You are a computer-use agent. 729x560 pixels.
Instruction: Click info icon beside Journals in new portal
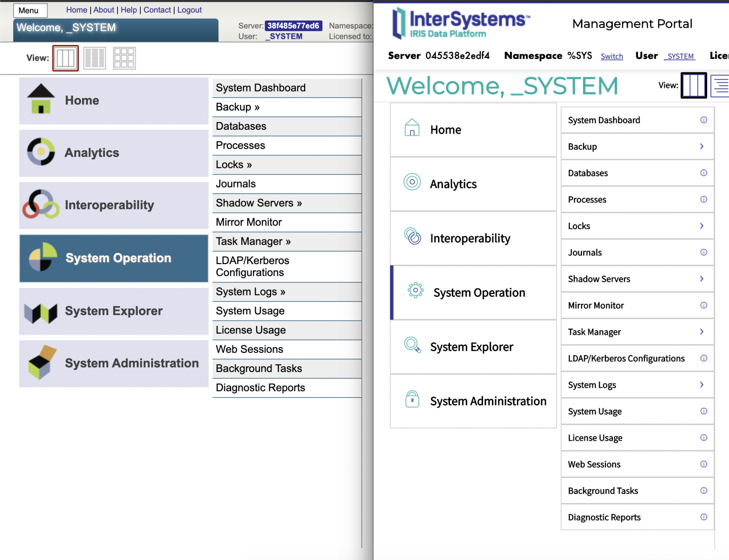(x=704, y=252)
